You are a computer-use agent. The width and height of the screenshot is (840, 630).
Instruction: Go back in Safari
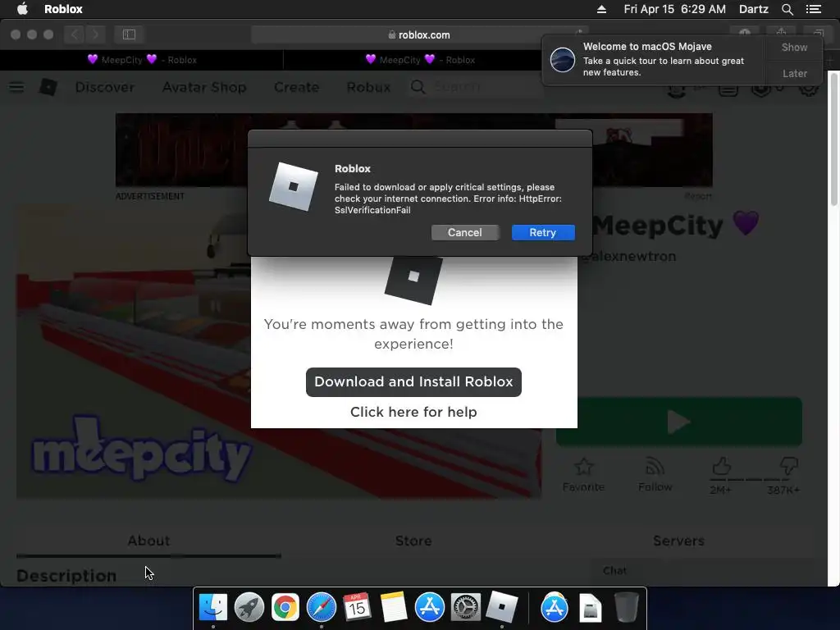click(75, 34)
